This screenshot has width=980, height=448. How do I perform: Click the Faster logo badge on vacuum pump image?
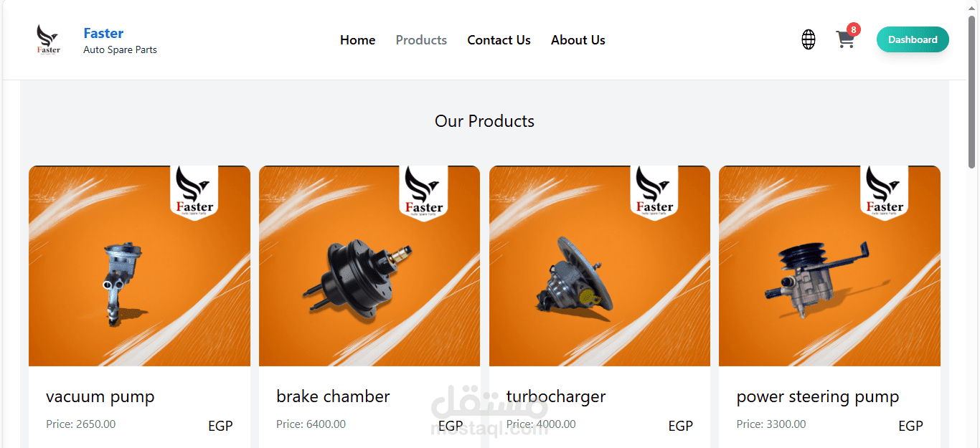click(194, 193)
